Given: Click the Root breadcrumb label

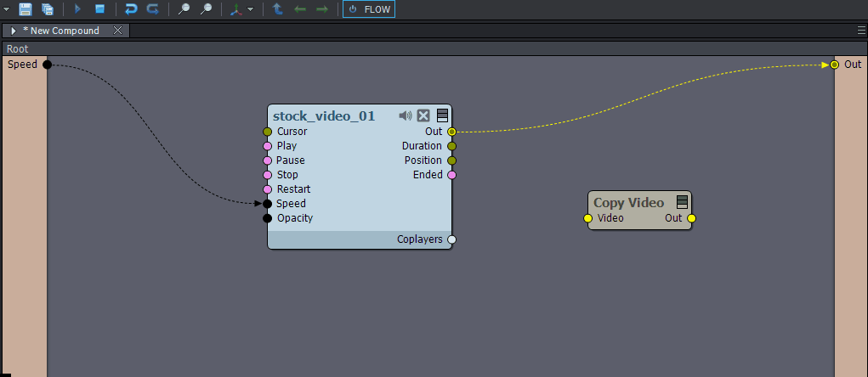Looking at the screenshot, I should [17, 48].
